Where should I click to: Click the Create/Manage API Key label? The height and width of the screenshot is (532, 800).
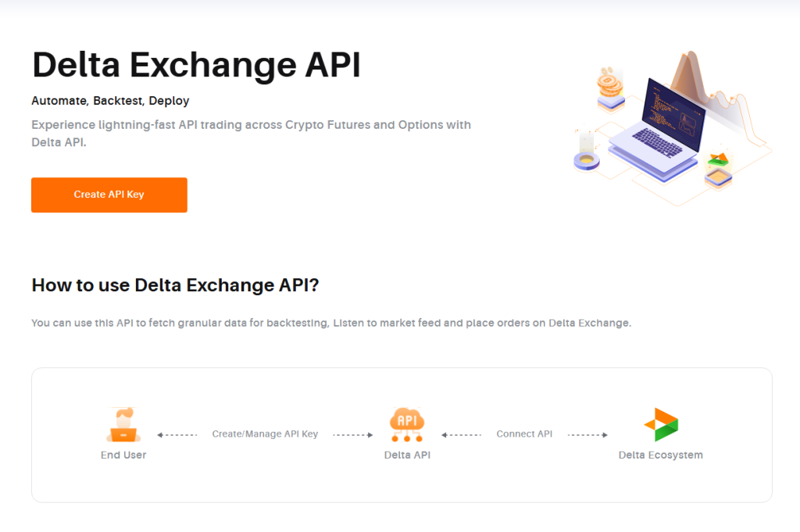coord(265,434)
